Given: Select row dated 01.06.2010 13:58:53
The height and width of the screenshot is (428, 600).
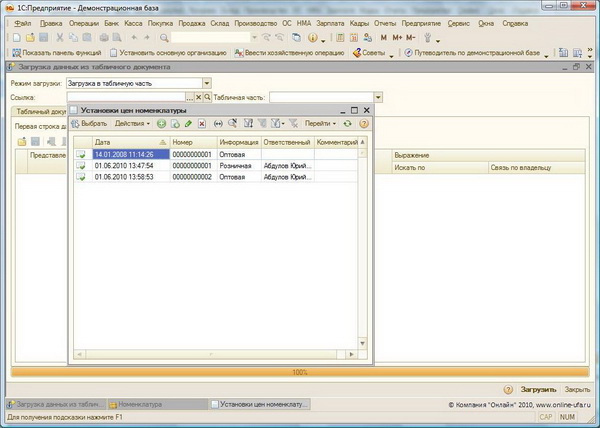Looking at the screenshot, I should [215, 177].
